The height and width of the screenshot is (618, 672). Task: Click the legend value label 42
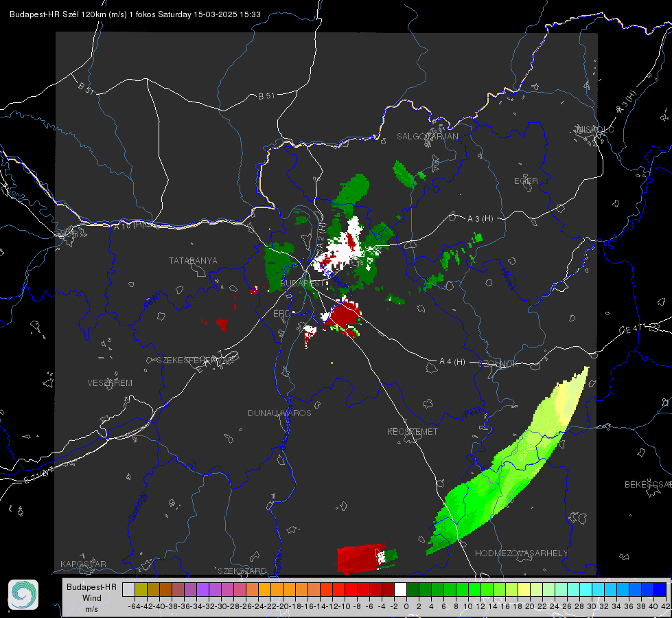click(665, 606)
